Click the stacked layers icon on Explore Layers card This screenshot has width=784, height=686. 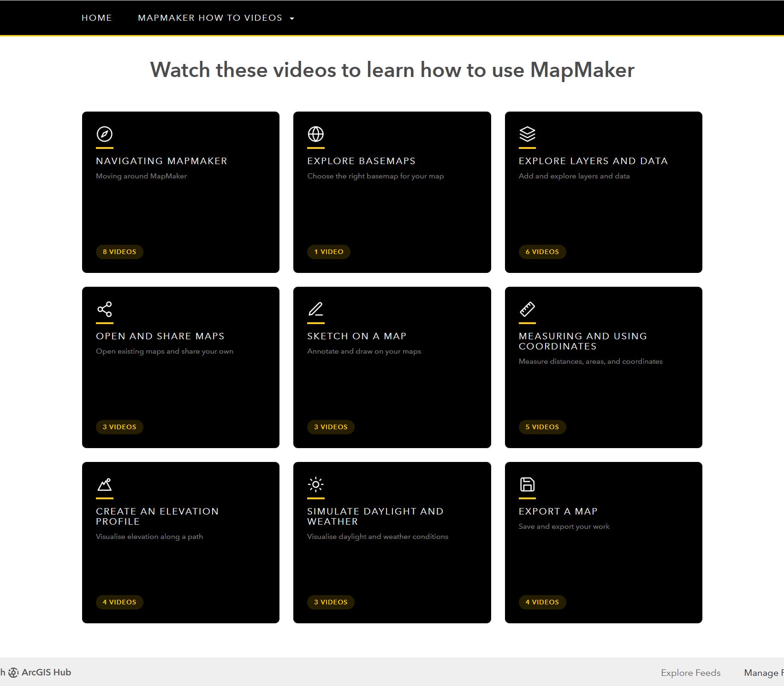(527, 134)
